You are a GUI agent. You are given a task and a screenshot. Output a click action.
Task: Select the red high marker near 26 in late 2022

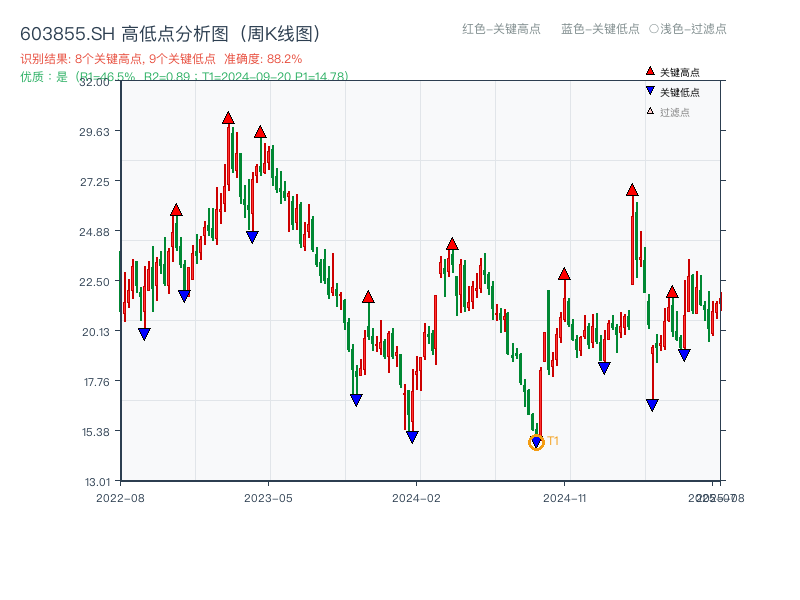pyautogui.click(x=176, y=210)
